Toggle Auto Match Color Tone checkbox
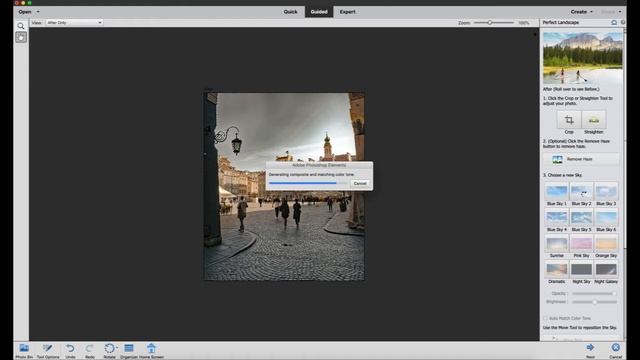This screenshot has width=640, height=360. [545, 318]
